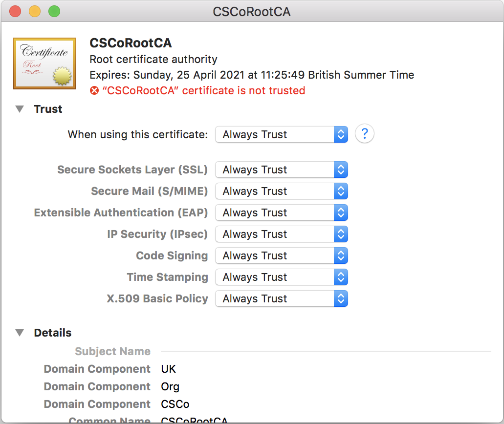Click the certificate thumbnail icon
The height and width of the screenshot is (424, 504).
44,64
